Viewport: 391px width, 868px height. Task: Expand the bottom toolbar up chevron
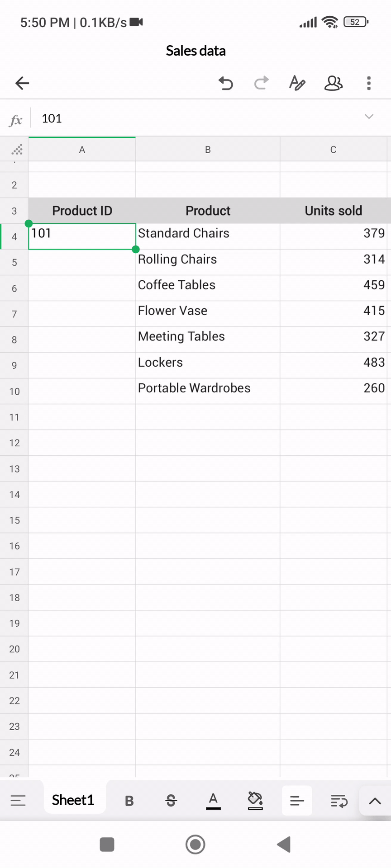(x=375, y=801)
